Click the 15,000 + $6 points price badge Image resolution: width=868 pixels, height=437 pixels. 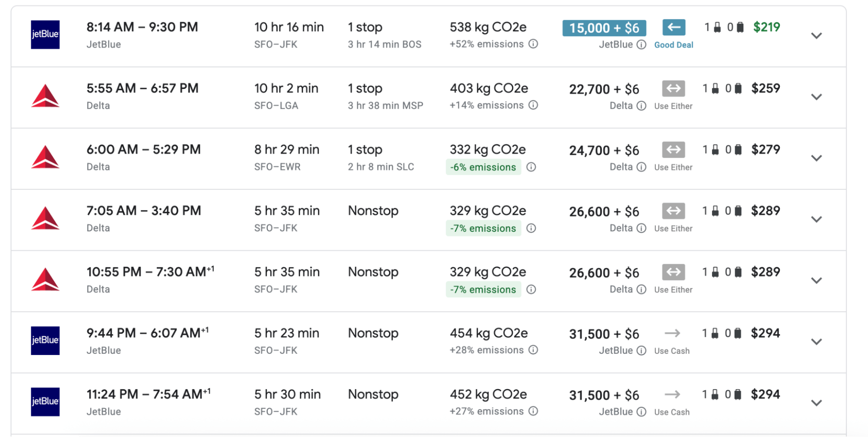pos(604,28)
